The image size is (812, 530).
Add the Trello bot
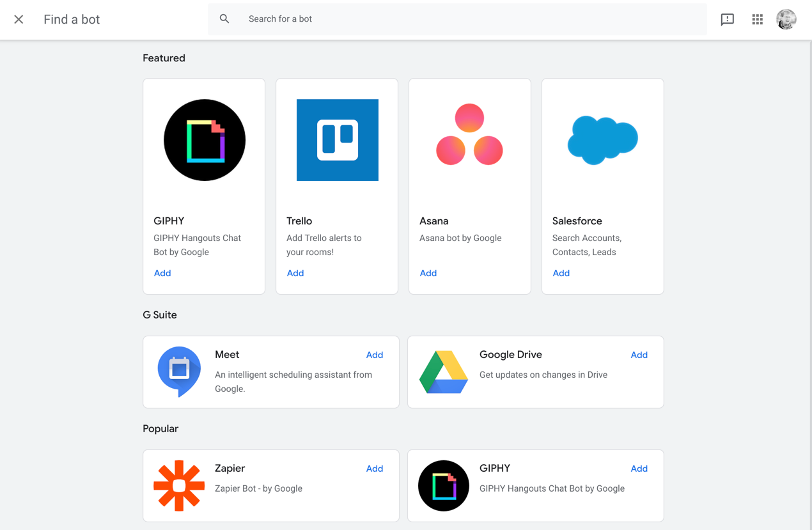(x=295, y=273)
